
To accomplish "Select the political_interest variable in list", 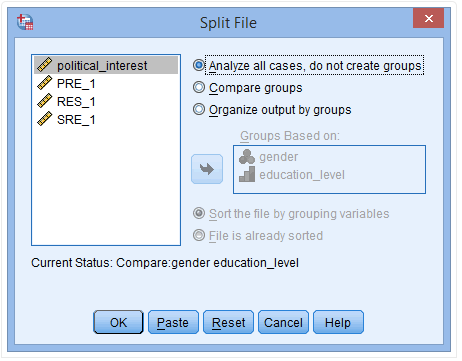I will pyautogui.click(x=106, y=65).
